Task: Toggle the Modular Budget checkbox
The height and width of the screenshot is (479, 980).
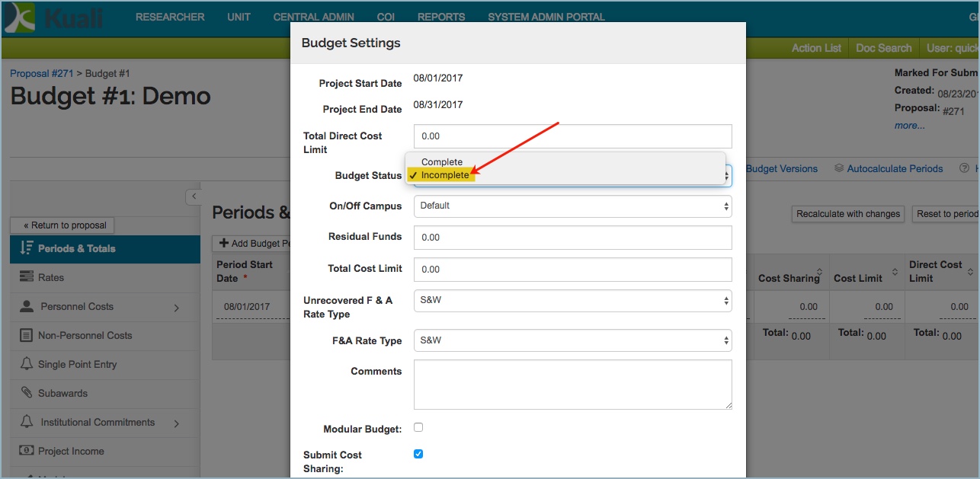Action: click(x=418, y=427)
